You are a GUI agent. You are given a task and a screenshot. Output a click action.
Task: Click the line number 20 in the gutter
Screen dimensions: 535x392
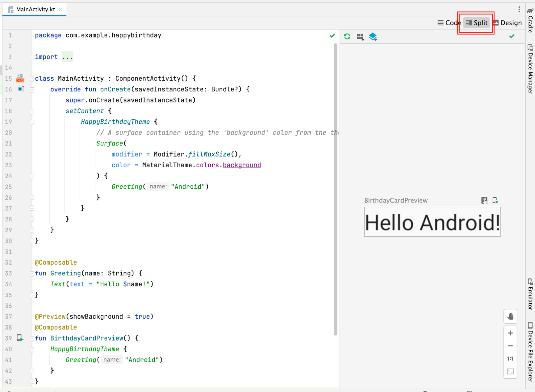[x=9, y=132]
